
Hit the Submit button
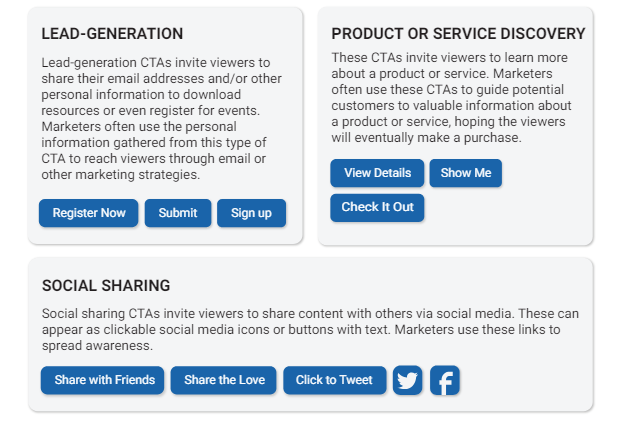pyautogui.click(x=178, y=213)
